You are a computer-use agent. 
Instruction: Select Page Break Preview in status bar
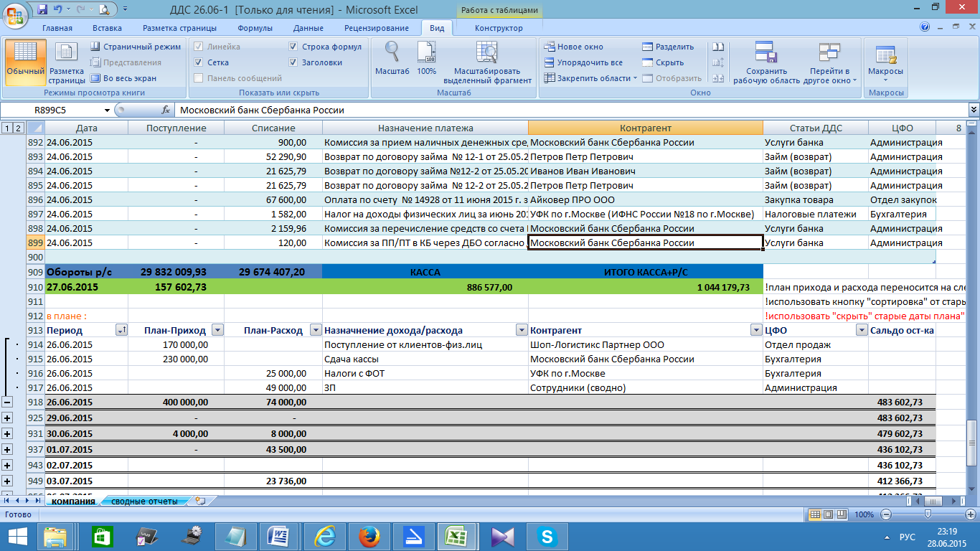click(x=840, y=514)
